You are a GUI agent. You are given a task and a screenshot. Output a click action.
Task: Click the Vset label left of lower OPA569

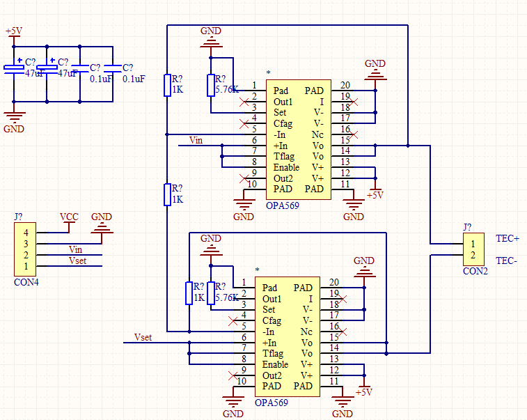142,338
